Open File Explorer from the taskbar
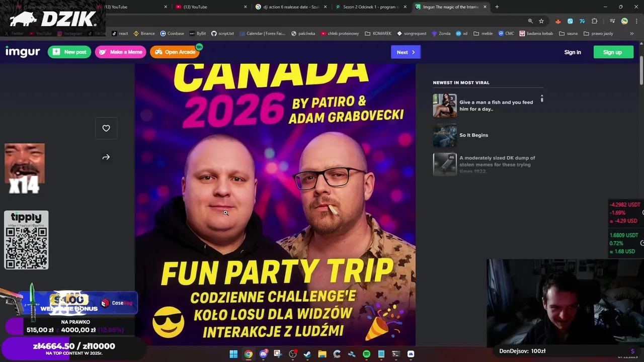This screenshot has width=644, height=362. (x=322, y=354)
